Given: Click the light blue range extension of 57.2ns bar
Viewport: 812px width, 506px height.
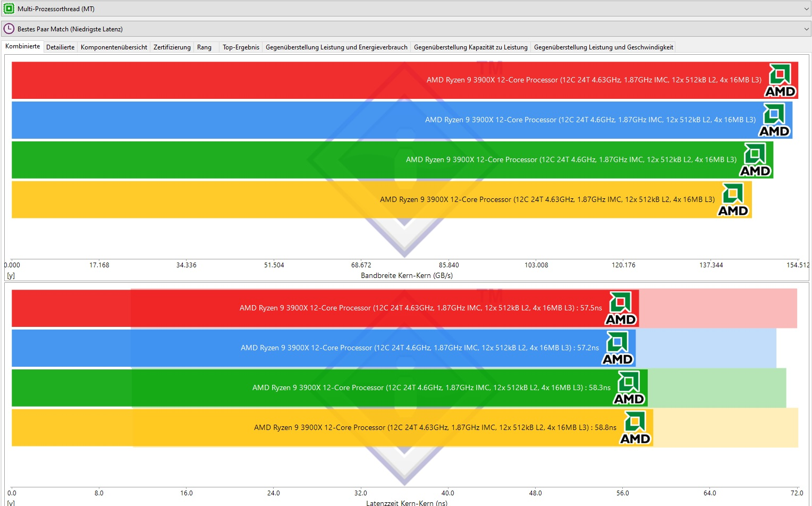Looking at the screenshot, I should coord(706,348).
